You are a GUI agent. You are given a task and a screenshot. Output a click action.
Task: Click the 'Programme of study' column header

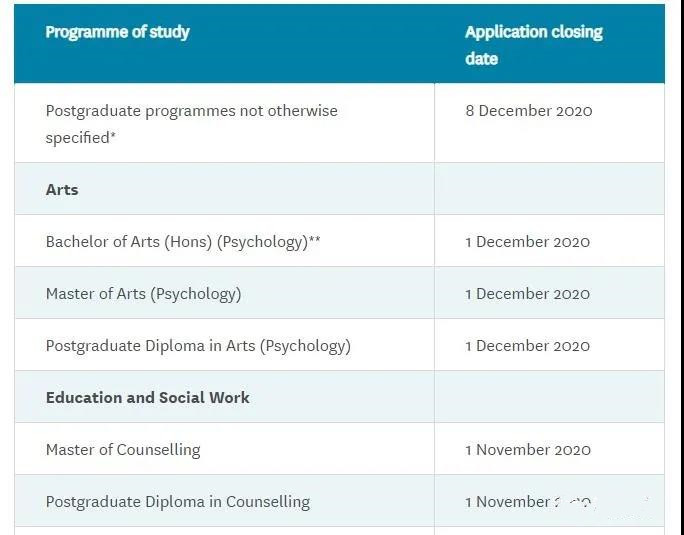tap(117, 32)
